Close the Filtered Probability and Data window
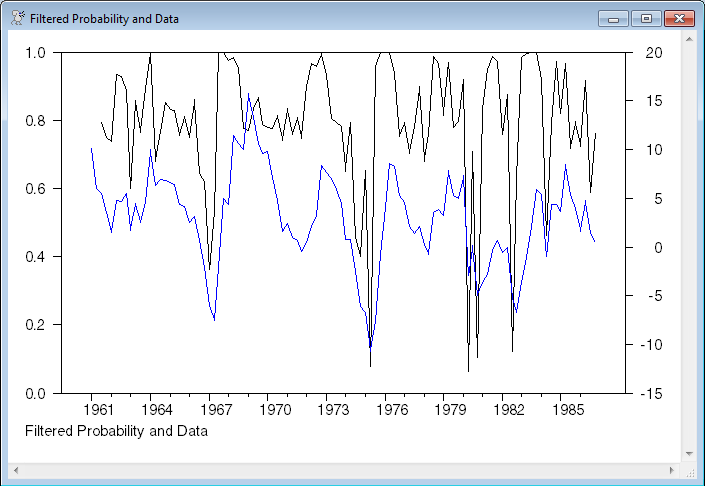705x486 pixels. click(x=679, y=18)
